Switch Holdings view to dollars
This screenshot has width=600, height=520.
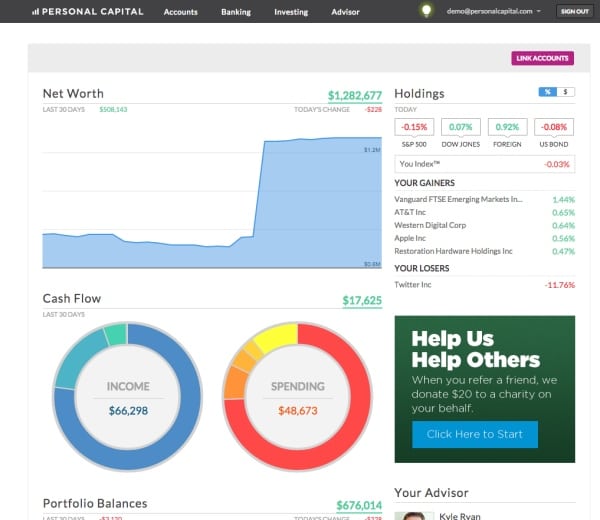pos(566,92)
